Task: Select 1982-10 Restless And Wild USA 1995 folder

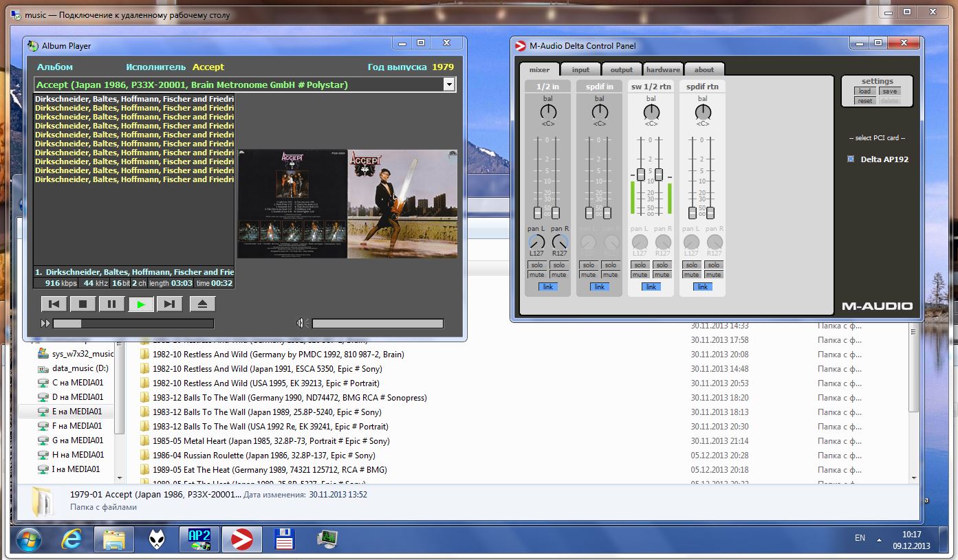Action: (266, 383)
